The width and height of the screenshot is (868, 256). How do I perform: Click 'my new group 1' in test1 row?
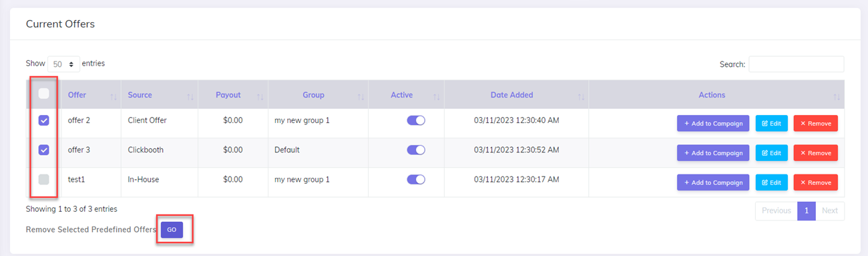coord(302,179)
